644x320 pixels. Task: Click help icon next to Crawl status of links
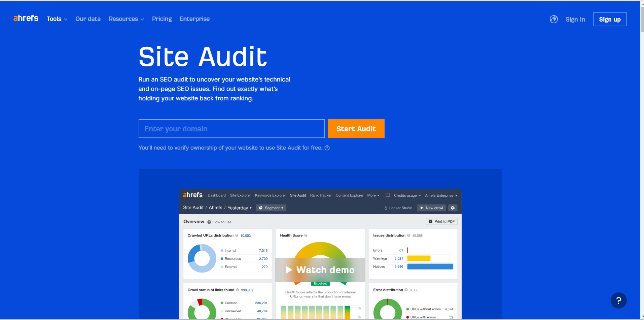[238, 290]
